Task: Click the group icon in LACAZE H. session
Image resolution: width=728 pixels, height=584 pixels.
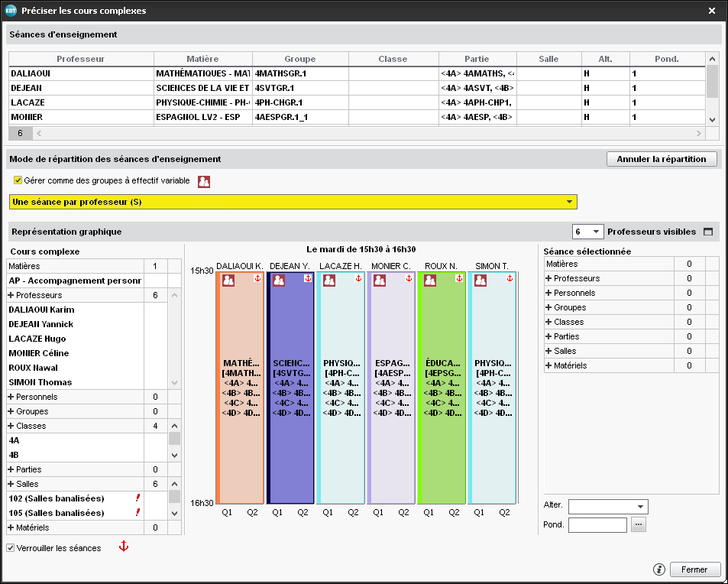Action: pyautogui.click(x=329, y=281)
